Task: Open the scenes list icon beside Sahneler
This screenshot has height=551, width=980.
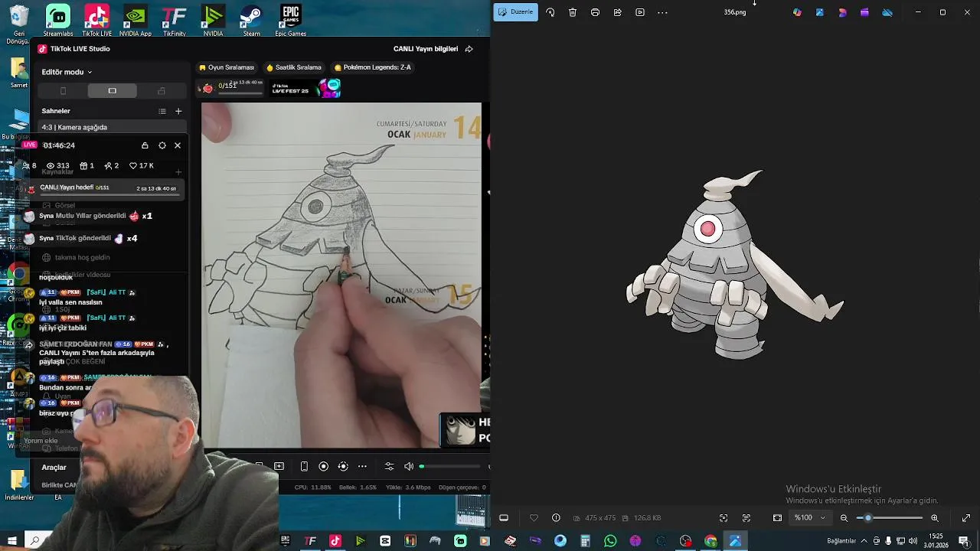Action: pyautogui.click(x=162, y=111)
